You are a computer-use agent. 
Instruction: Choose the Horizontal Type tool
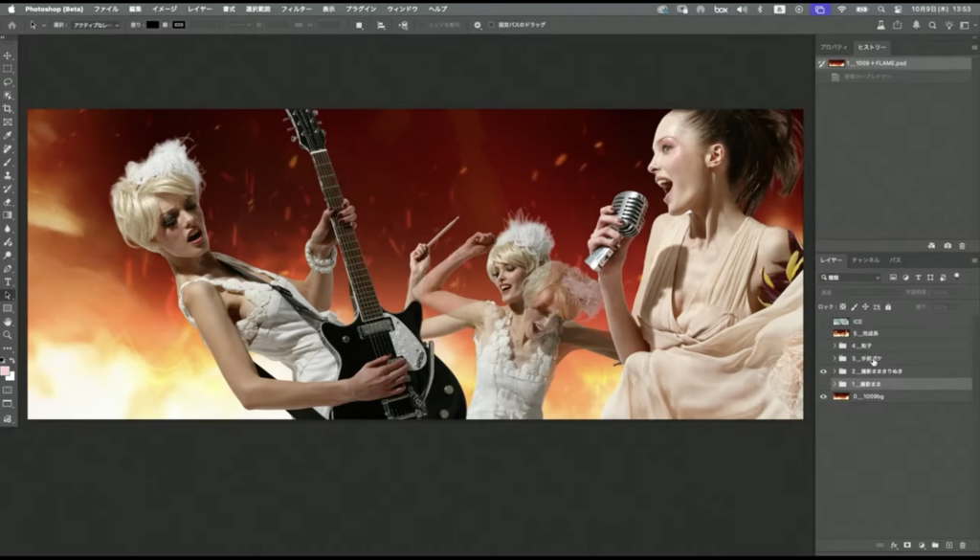click(8, 281)
